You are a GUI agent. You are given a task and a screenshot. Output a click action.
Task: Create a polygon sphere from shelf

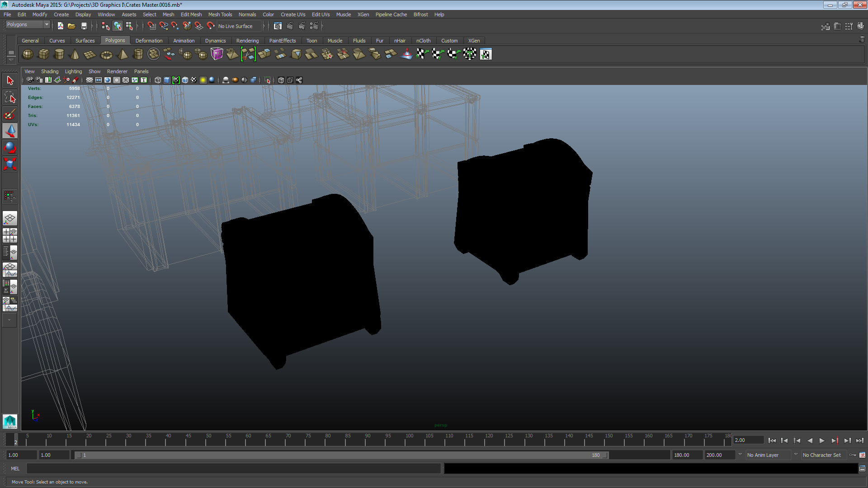[x=28, y=54]
